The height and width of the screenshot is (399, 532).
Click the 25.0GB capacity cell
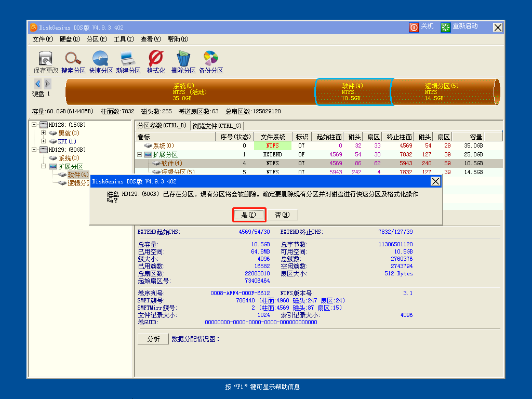click(x=473, y=154)
